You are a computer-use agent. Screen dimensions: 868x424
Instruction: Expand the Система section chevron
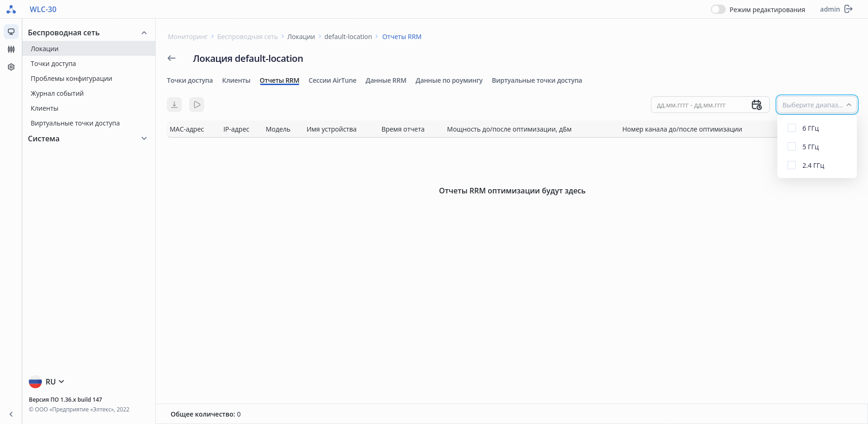[x=144, y=139]
